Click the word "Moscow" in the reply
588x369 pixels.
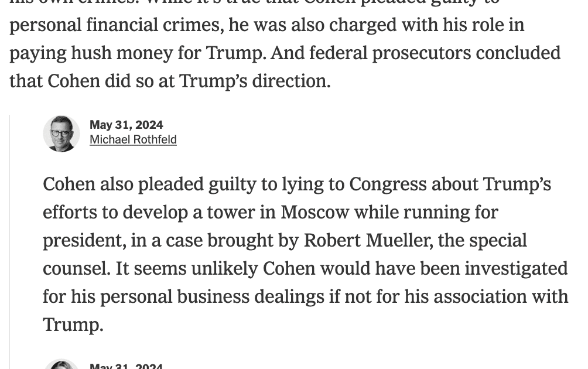point(314,212)
